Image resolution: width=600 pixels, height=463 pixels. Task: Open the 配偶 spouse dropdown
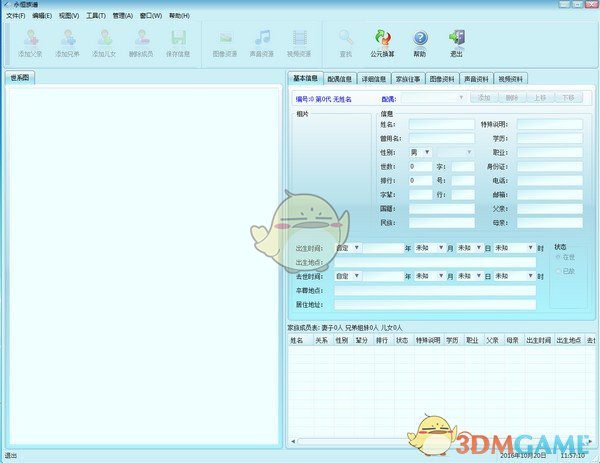pos(433,98)
